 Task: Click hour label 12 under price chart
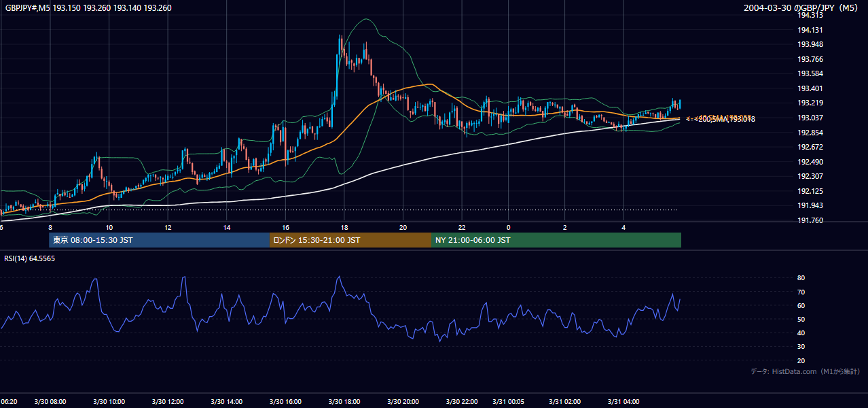pyautogui.click(x=168, y=228)
